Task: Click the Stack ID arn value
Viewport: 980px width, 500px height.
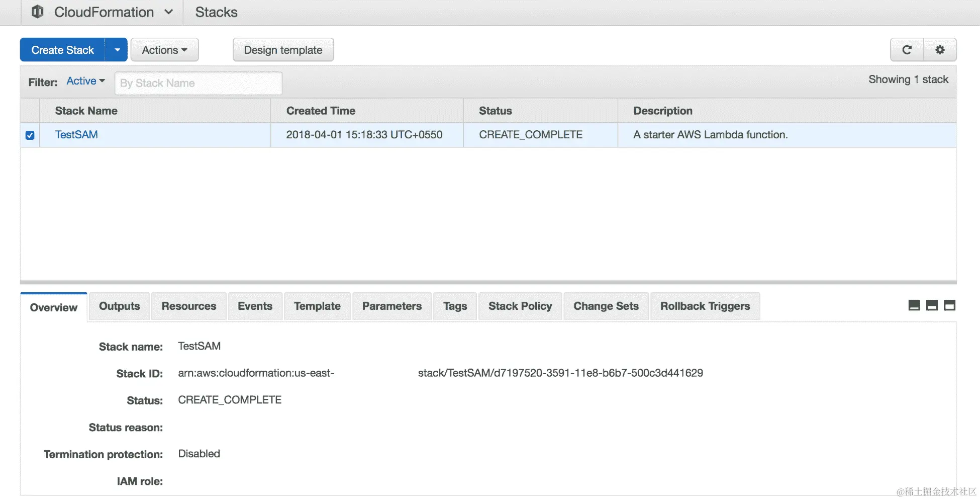Action: (x=440, y=373)
